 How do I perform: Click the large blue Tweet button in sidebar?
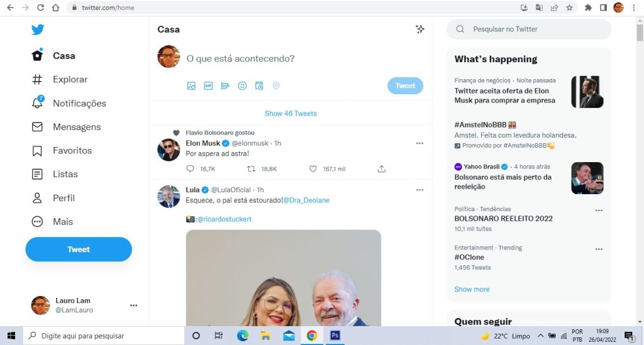[x=79, y=249]
